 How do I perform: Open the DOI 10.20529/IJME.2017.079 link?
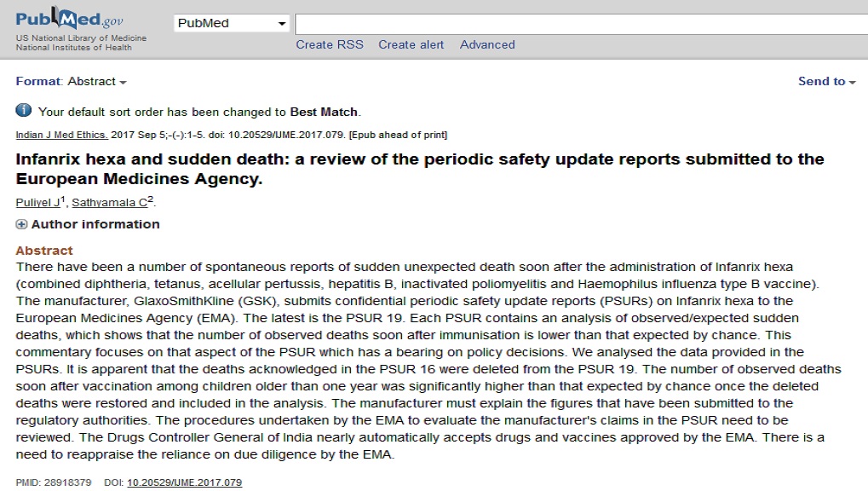tap(184, 482)
